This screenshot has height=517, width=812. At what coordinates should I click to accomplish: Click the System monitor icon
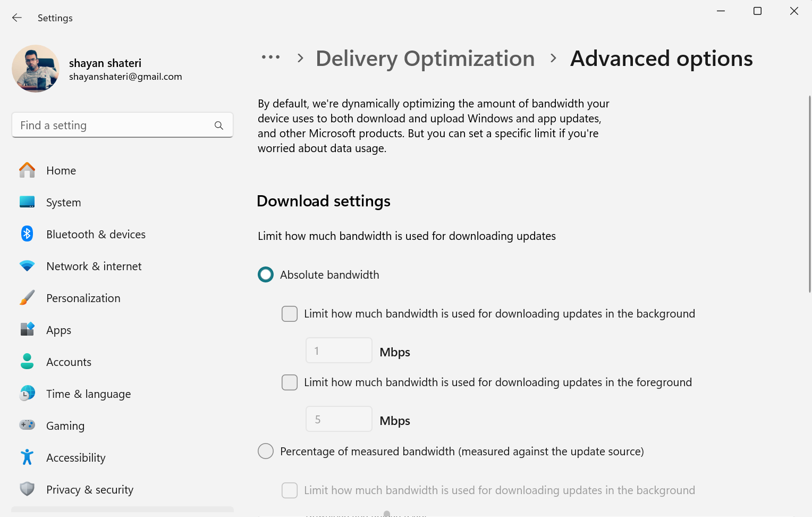tap(27, 202)
